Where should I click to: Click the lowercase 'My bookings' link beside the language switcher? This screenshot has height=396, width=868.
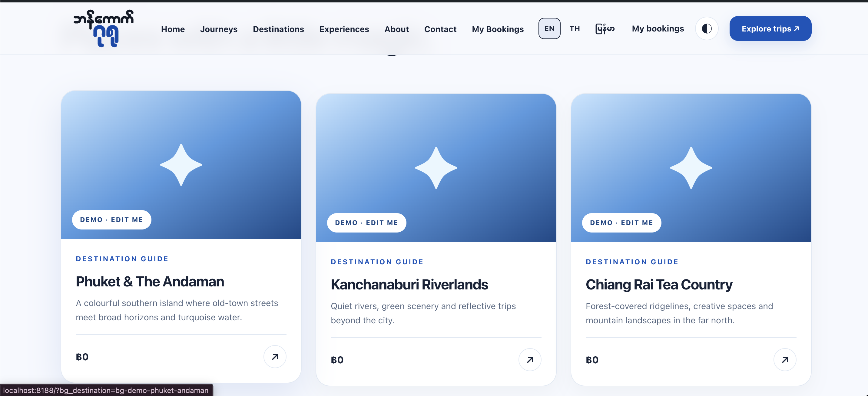(658, 29)
